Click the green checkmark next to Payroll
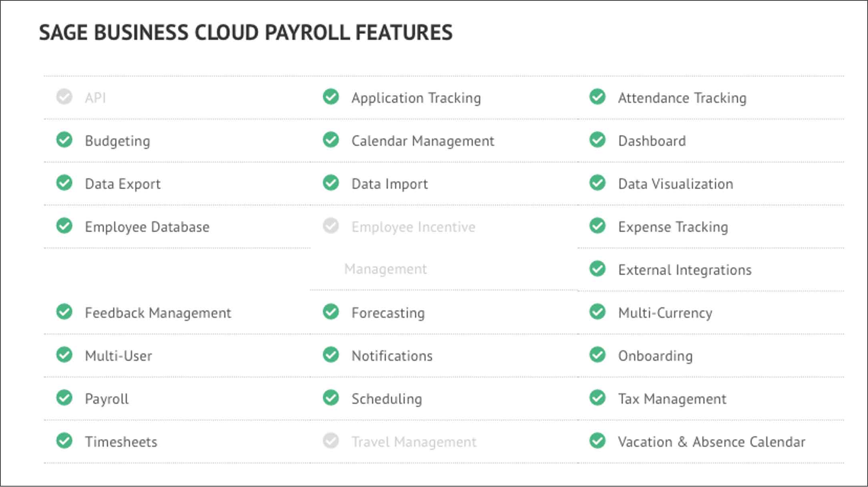Screen dimensions: 868x487 (x=64, y=398)
